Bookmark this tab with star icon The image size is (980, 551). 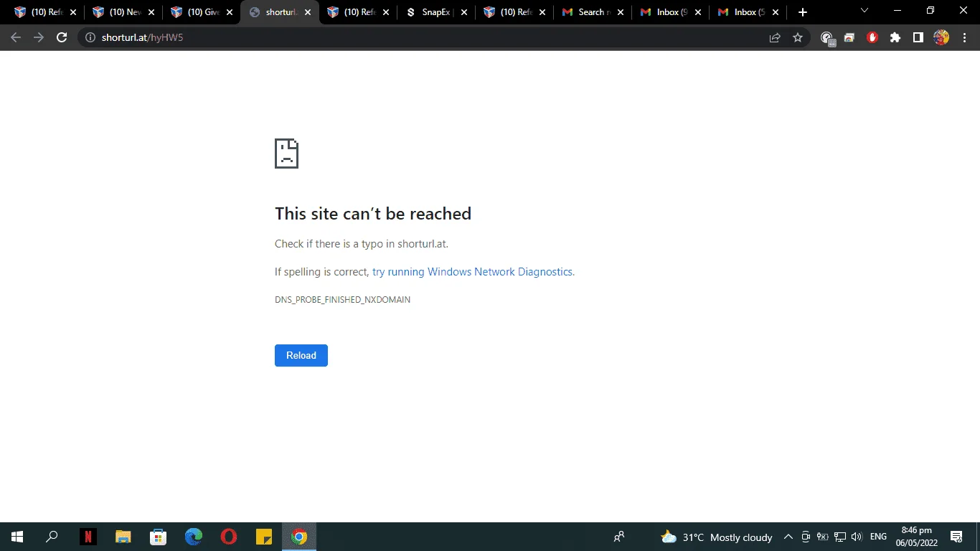798,37
